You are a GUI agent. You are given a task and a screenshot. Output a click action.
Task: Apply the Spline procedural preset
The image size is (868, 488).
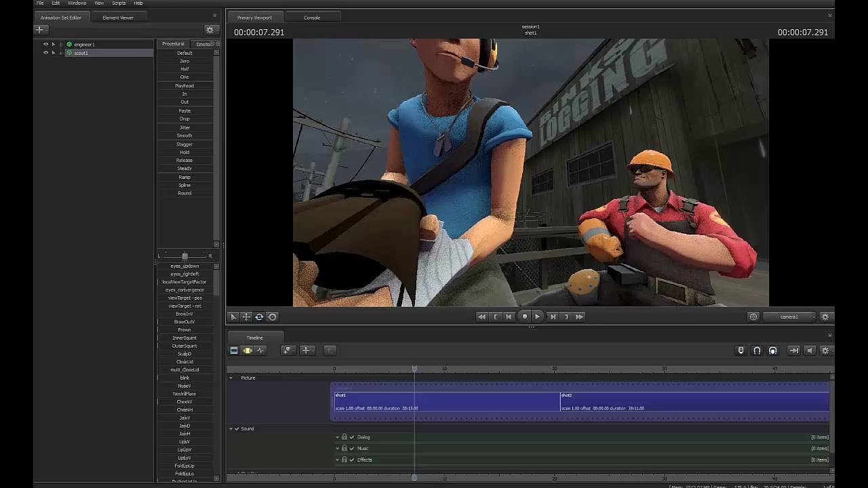[x=184, y=185]
